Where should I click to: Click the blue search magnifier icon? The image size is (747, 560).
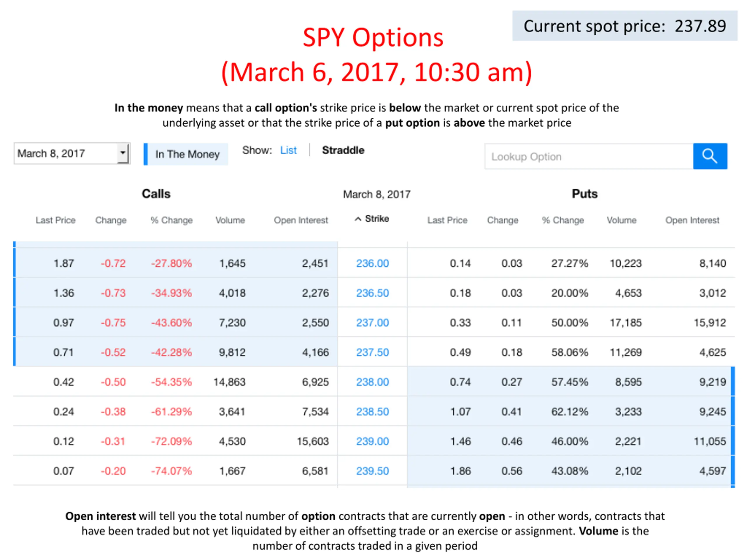click(710, 156)
